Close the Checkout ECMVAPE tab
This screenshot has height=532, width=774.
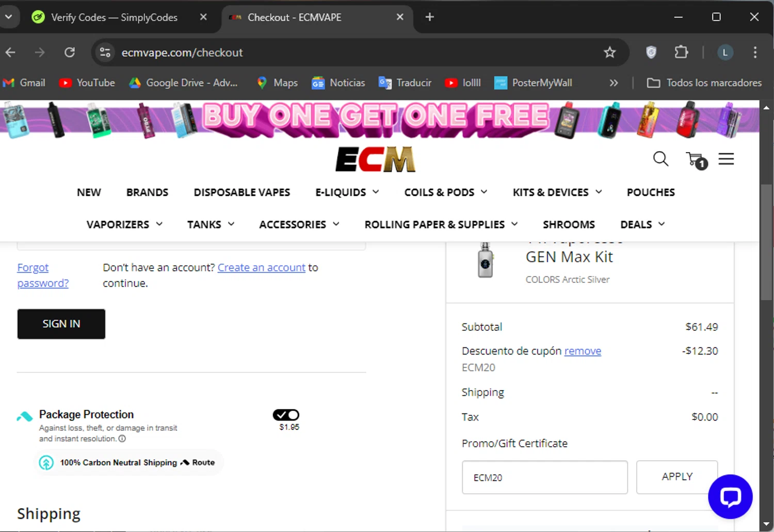(x=400, y=17)
